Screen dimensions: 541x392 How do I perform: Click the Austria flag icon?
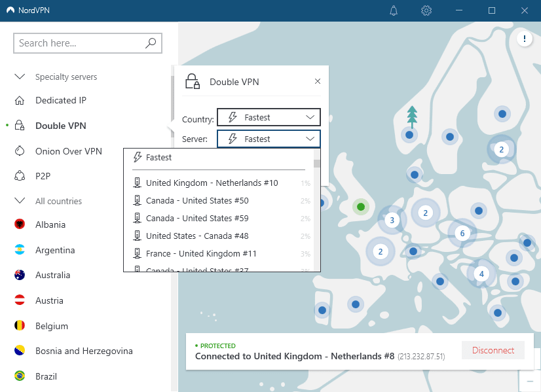[x=20, y=300]
